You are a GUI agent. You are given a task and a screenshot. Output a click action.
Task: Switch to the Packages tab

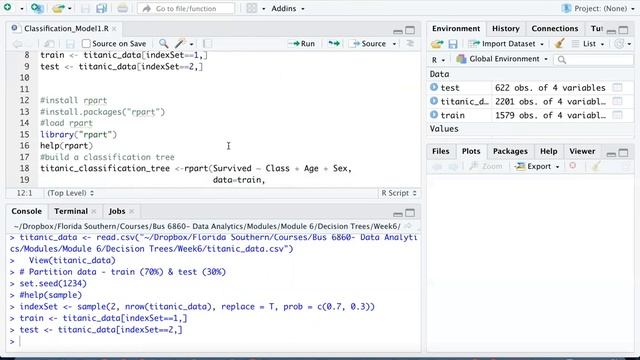tap(510, 151)
